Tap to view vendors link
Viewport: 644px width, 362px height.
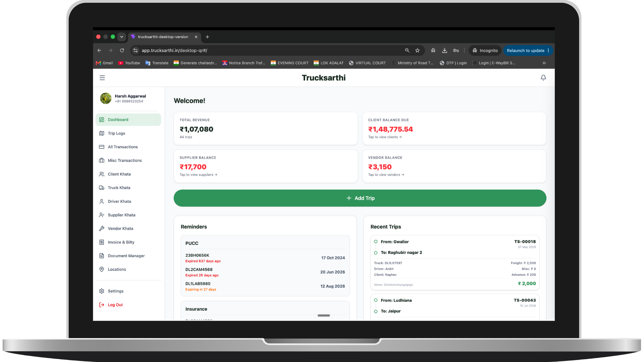click(386, 175)
